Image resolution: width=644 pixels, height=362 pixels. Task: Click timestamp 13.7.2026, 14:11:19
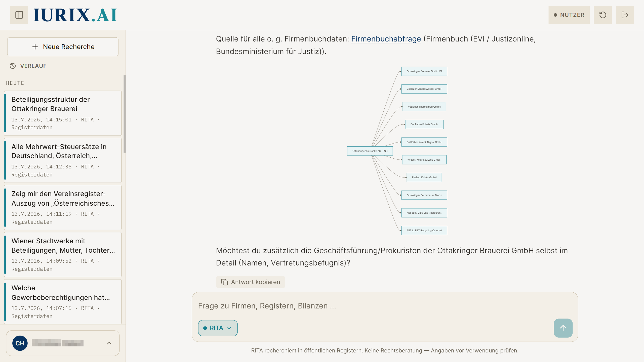click(x=42, y=214)
